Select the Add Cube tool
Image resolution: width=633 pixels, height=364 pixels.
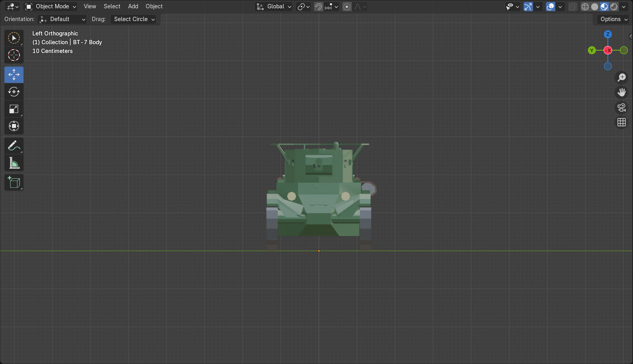[14, 183]
